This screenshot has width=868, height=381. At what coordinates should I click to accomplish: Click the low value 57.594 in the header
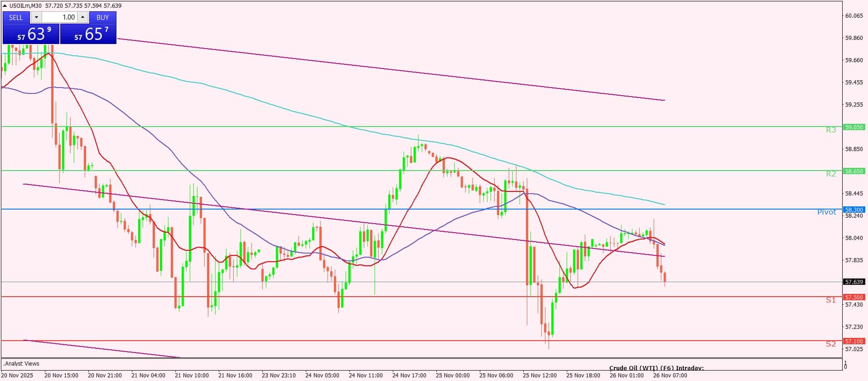(93, 5)
